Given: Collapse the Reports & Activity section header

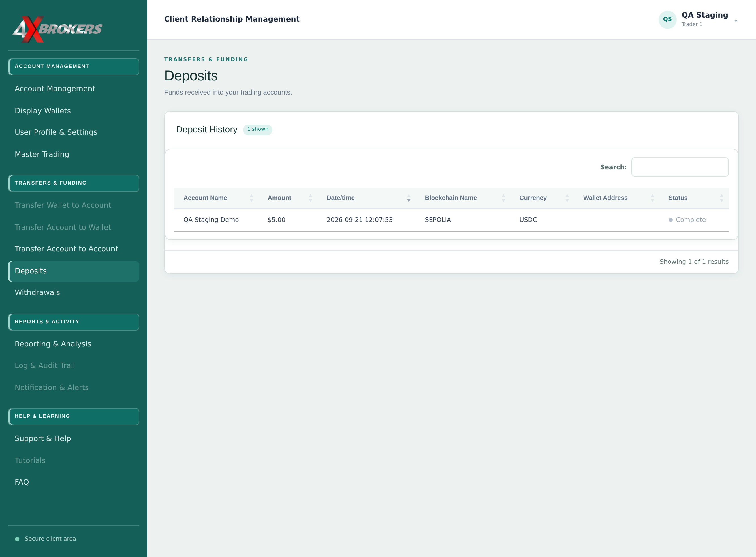Looking at the screenshot, I should click(x=74, y=322).
